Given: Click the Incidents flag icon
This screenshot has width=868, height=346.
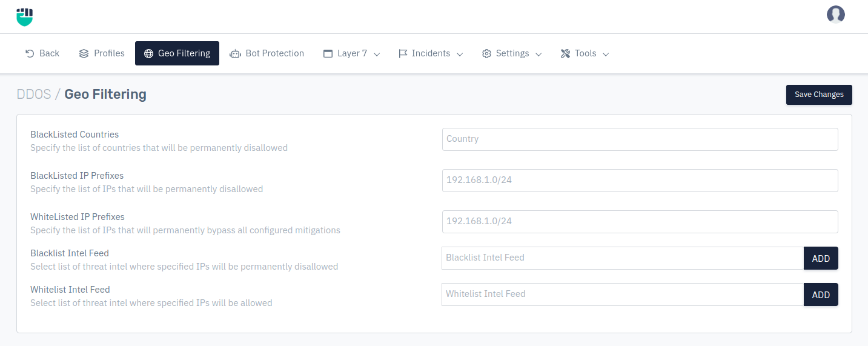Looking at the screenshot, I should 403,53.
